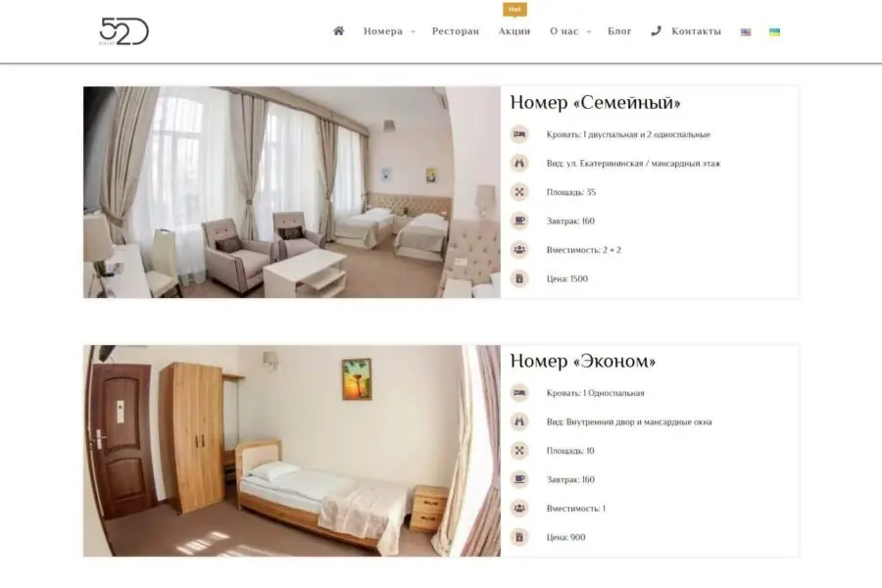Expand the О нас dropdown arrow
882x588 pixels.
[x=589, y=31]
